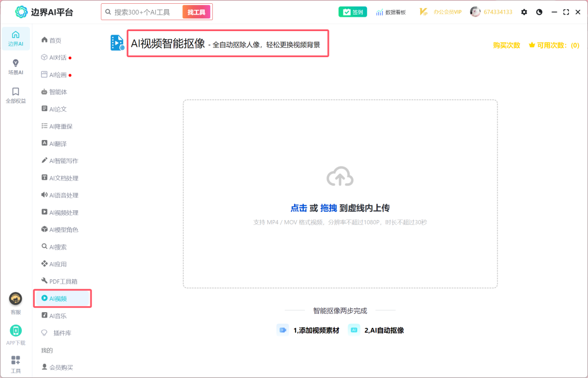Open the 场景AI lightbulb sidebar icon
Image resolution: width=588 pixels, height=378 pixels.
[x=15, y=63]
